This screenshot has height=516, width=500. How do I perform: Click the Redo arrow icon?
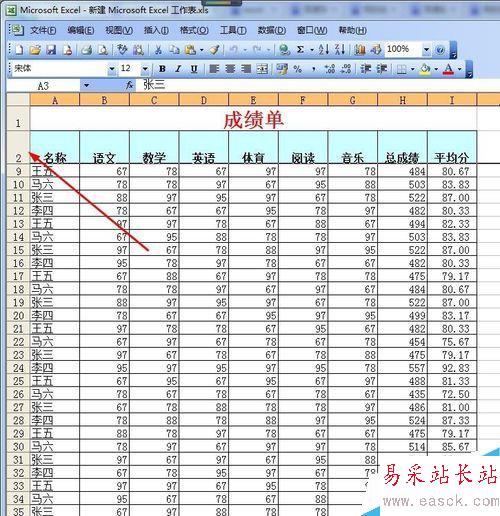click(x=257, y=50)
